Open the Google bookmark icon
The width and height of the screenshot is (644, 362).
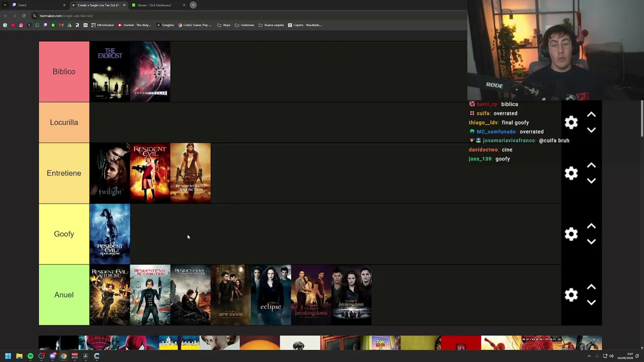coord(5,25)
